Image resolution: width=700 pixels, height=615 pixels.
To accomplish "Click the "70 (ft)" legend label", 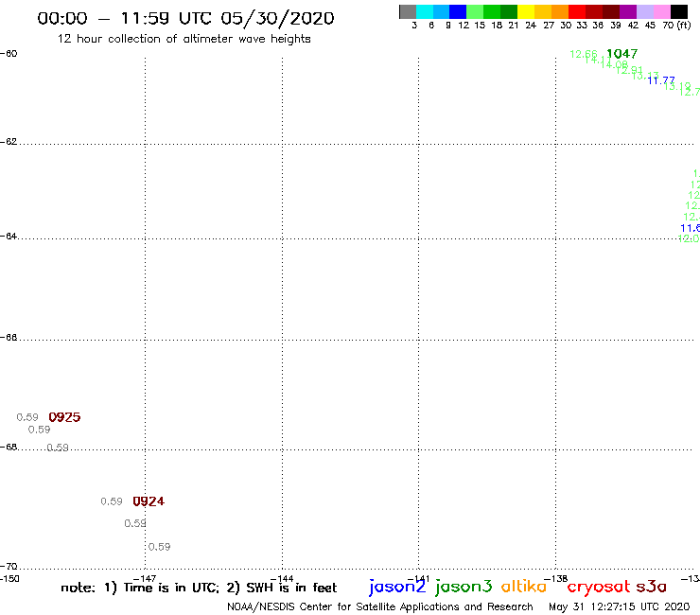I will click(676, 26).
